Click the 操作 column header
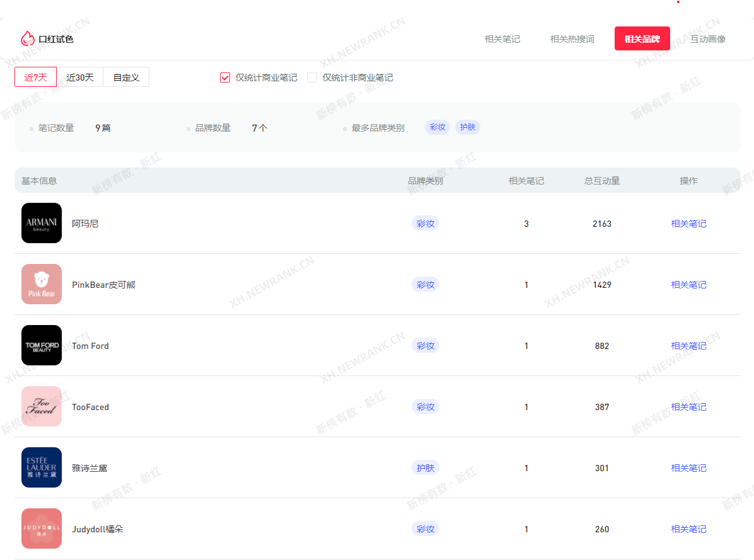 [x=688, y=181]
